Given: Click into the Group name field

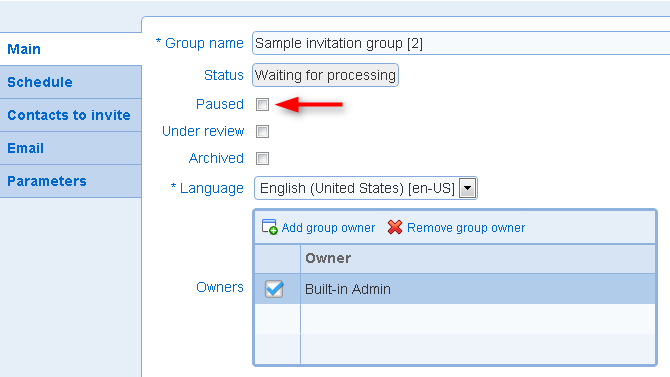Looking at the screenshot, I should click(x=461, y=43).
